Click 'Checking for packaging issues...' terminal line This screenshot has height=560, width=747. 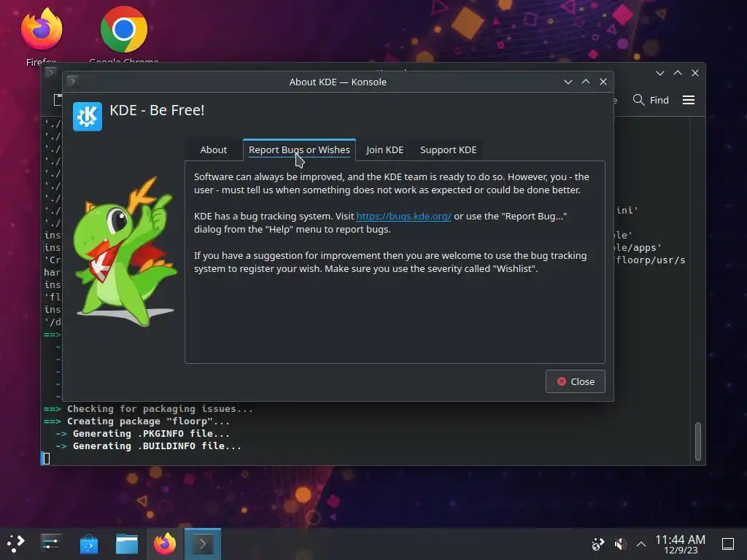click(160, 408)
